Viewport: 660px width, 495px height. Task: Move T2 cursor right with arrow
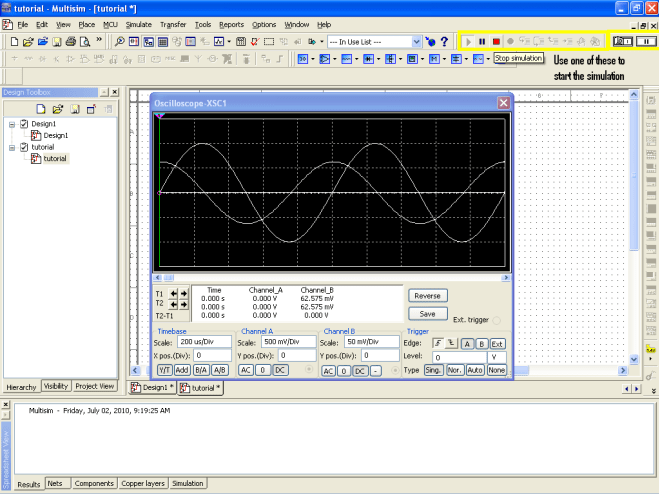pyautogui.click(x=184, y=304)
